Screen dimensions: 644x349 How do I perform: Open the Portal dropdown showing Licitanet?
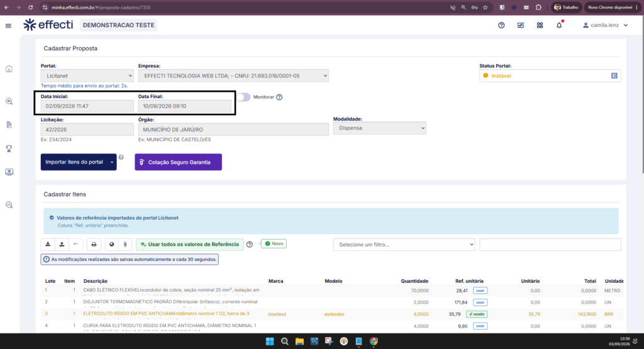(x=87, y=75)
